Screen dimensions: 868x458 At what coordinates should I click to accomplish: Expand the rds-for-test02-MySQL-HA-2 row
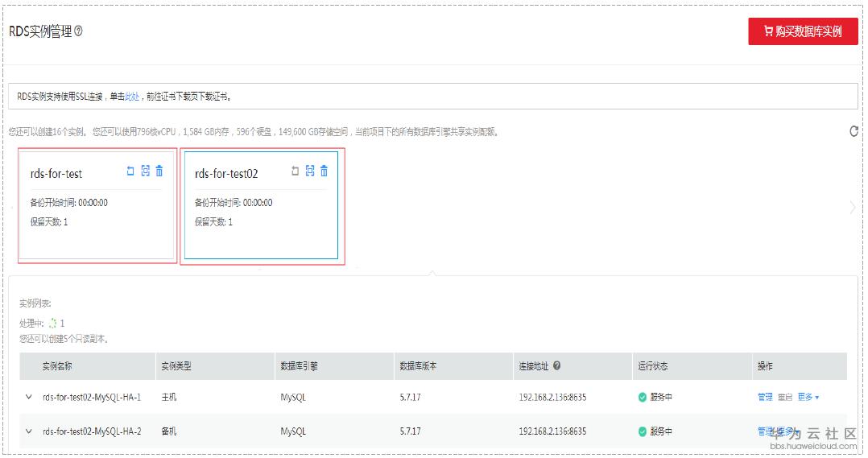point(29,431)
